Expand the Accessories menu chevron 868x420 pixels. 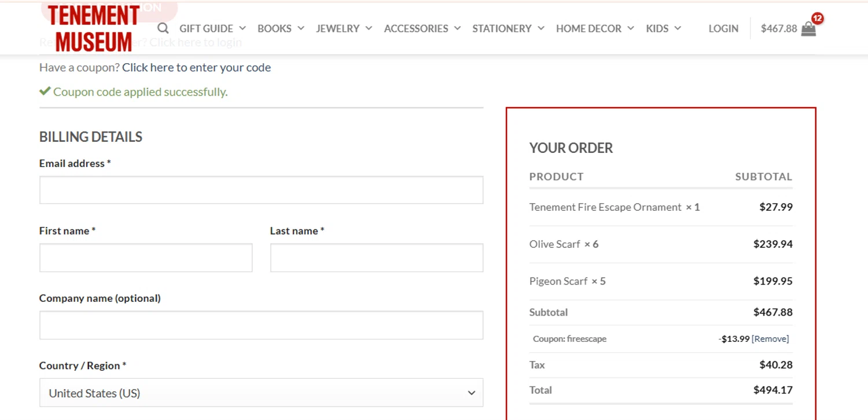pos(457,28)
